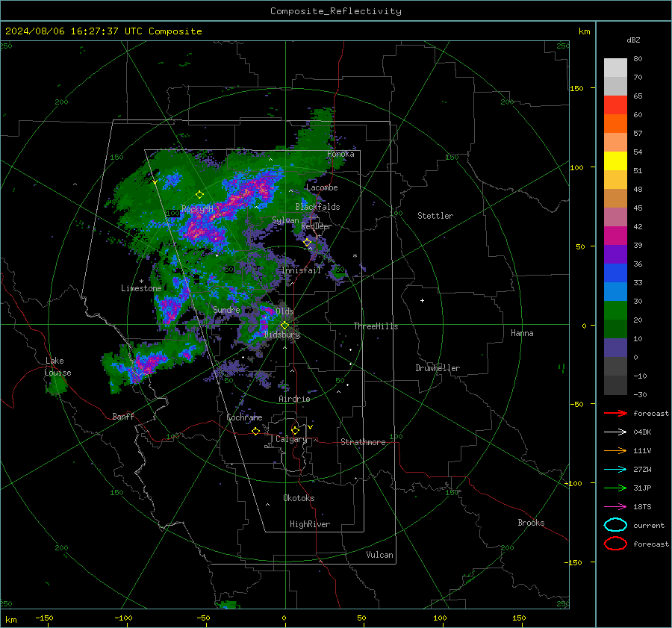Screen dimensions: 672x628
Task: Select the yellow 54-51 dBZ color swatch
Action: click(x=615, y=161)
